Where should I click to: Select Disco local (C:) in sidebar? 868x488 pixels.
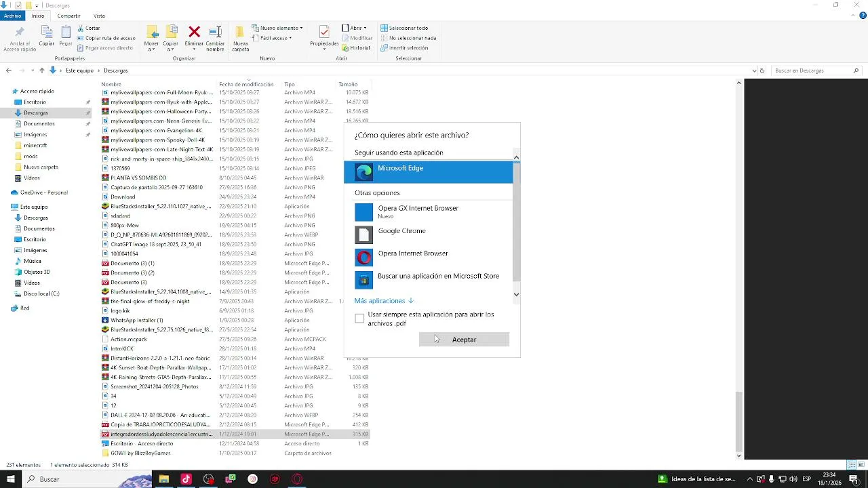pos(41,293)
